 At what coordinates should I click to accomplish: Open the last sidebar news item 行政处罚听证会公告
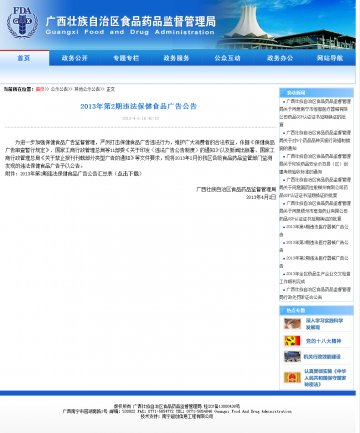[315, 293]
